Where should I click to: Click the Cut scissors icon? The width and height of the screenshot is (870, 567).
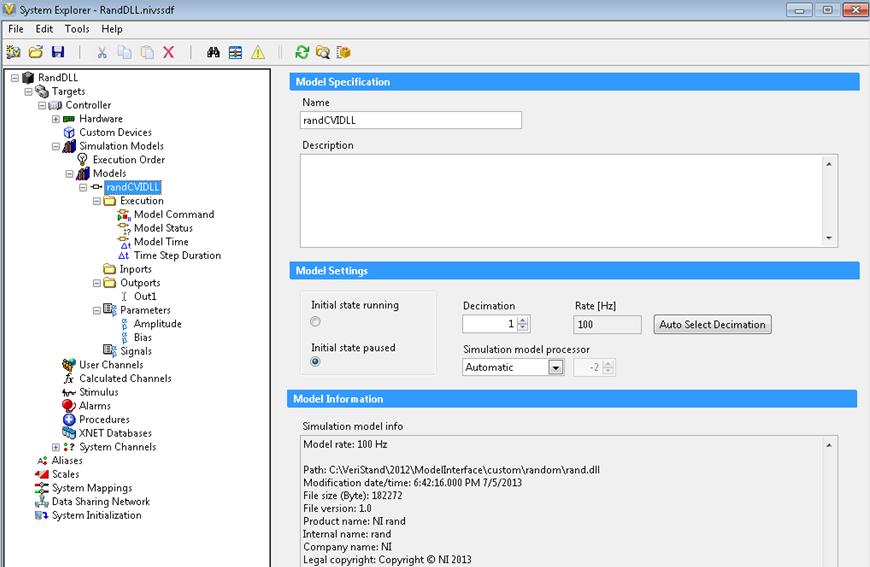[102, 52]
